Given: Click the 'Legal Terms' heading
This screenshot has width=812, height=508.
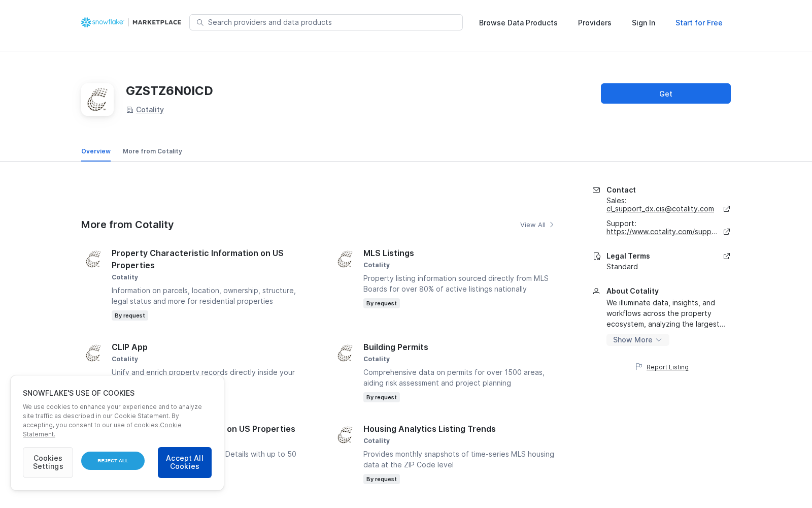Looking at the screenshot, I should coord(628,256).
